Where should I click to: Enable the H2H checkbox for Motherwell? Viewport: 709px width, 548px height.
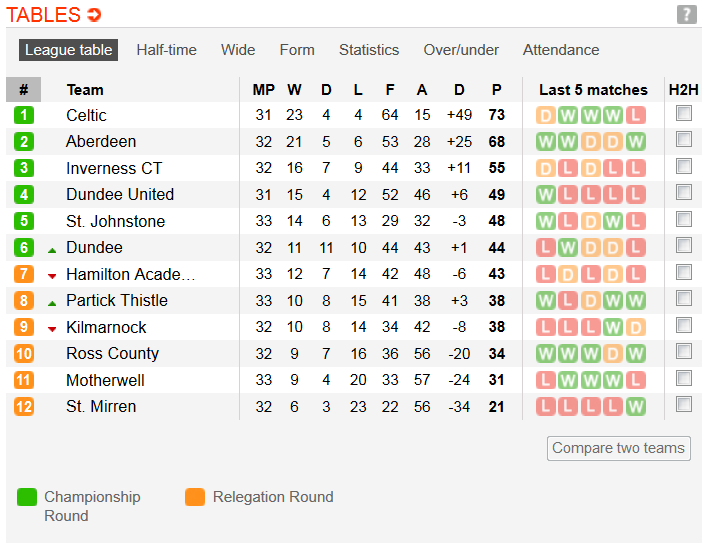pyautogui.click(x=684, y=378)
